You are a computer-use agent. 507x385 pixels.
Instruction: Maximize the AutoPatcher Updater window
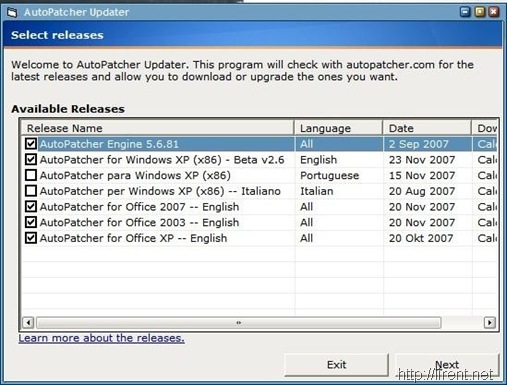pos(480,12)
